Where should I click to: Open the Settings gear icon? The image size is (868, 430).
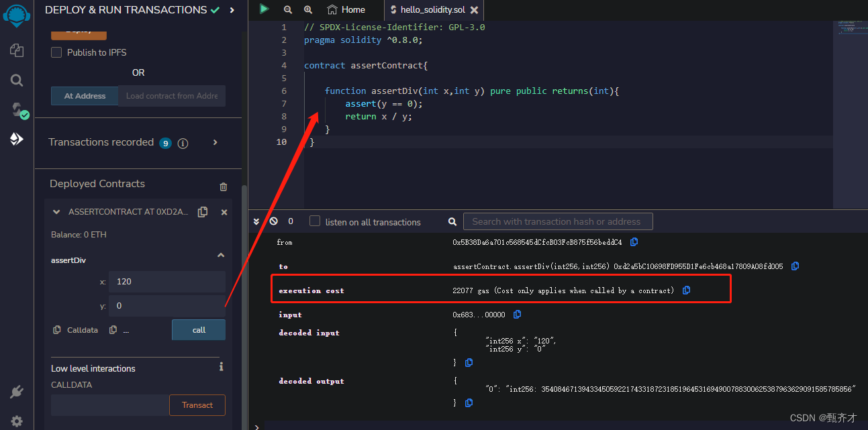click(17, 421)
